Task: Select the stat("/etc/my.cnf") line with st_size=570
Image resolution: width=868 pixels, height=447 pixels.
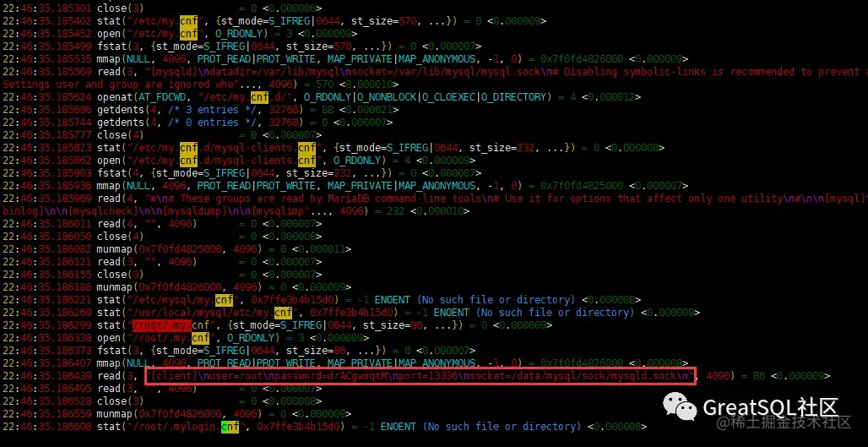Action: [274, 21]
